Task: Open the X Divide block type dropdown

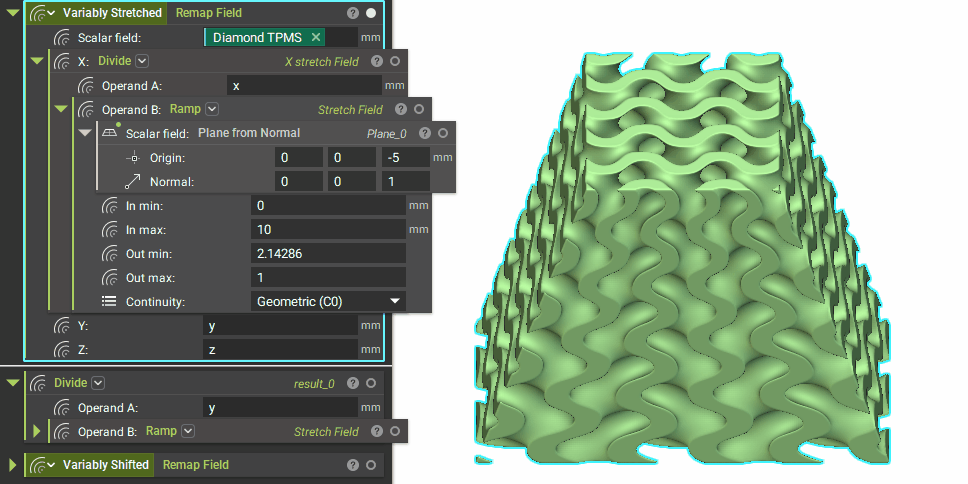Action: tap(142, 61)
